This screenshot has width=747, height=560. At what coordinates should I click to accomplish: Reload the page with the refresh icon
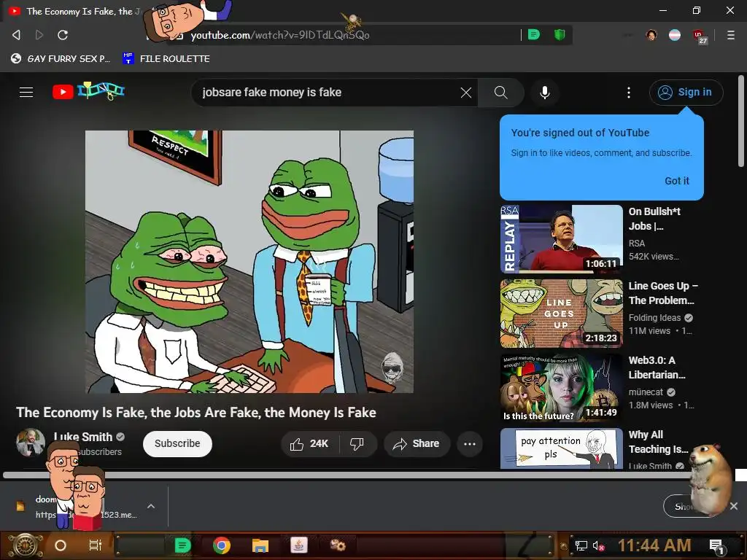point(63,35)
